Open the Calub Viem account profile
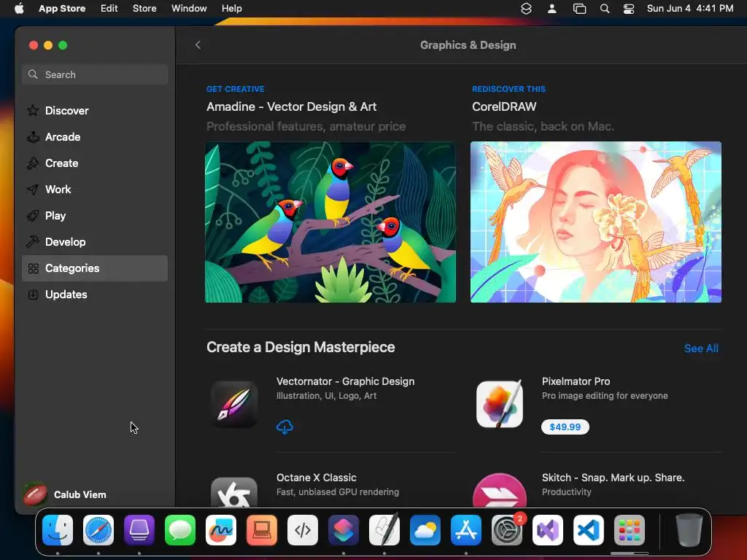 pyautogui.click(x=65, y=495)
